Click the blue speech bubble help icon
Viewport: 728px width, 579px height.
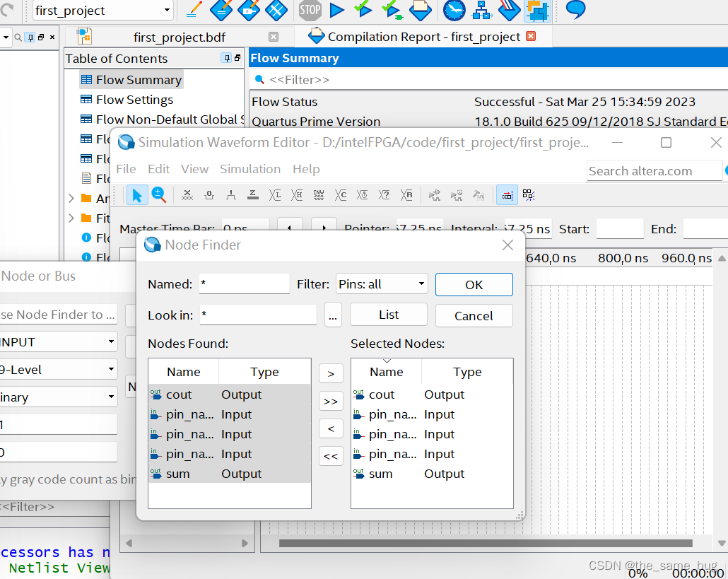(575, 9)
